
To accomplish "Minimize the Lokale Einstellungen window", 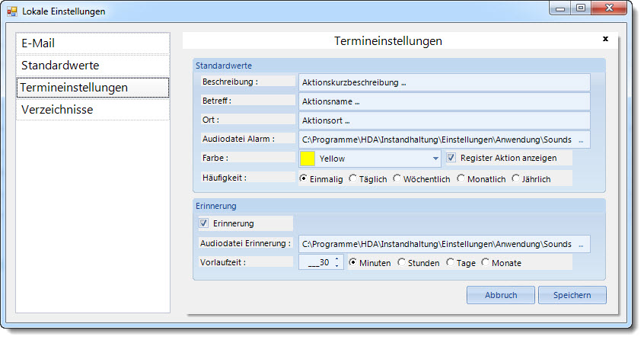I will [x=560, y=8].
